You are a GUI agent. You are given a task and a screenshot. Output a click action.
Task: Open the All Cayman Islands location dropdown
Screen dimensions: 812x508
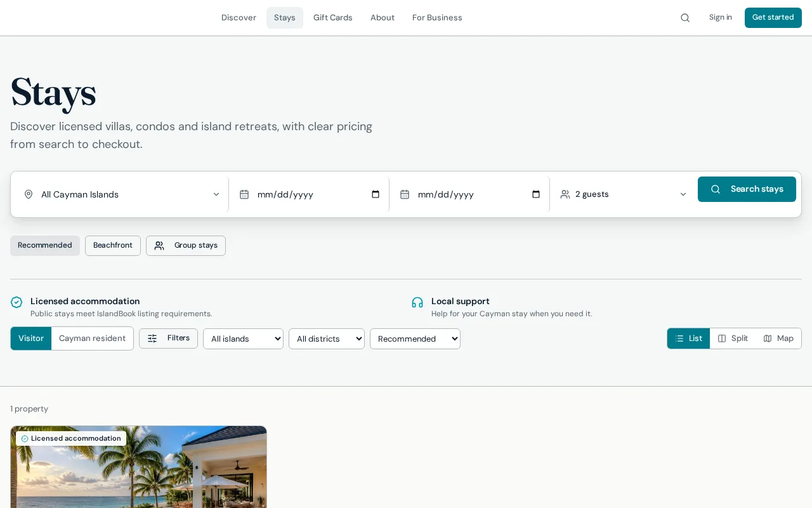122,194
